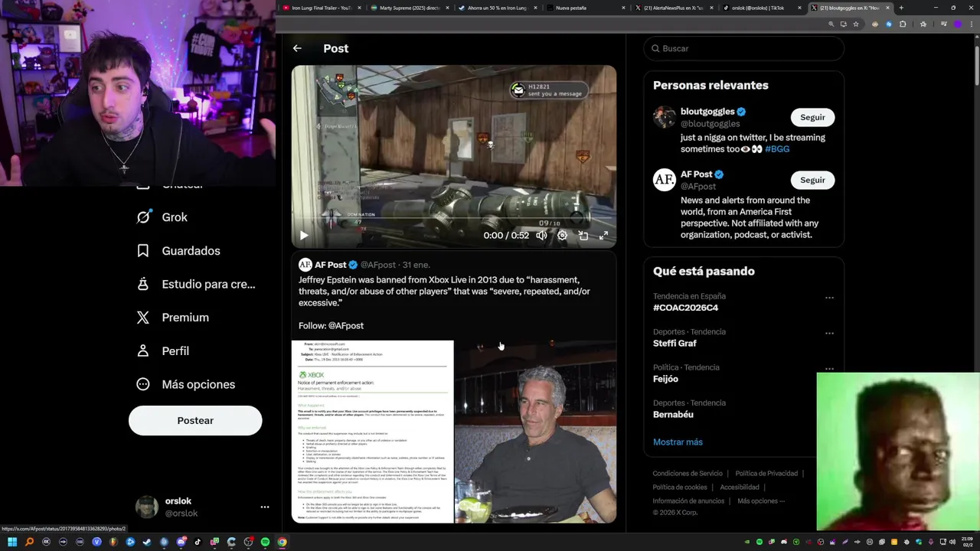Open Spotify from the taskbar
Viewport: 980px width, 551px height.
265,543
